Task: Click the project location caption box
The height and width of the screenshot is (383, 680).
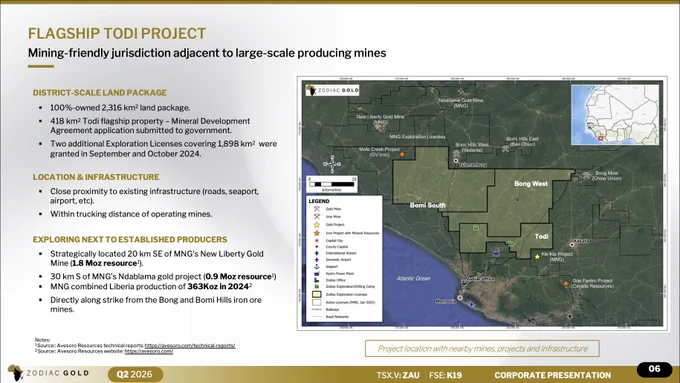Action: coord(482,348)
